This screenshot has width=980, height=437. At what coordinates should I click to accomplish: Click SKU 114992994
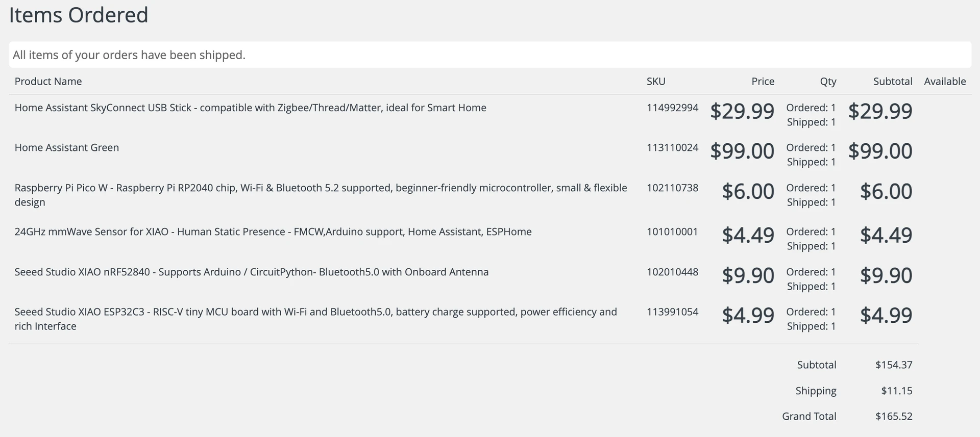[x=672, y=108]
